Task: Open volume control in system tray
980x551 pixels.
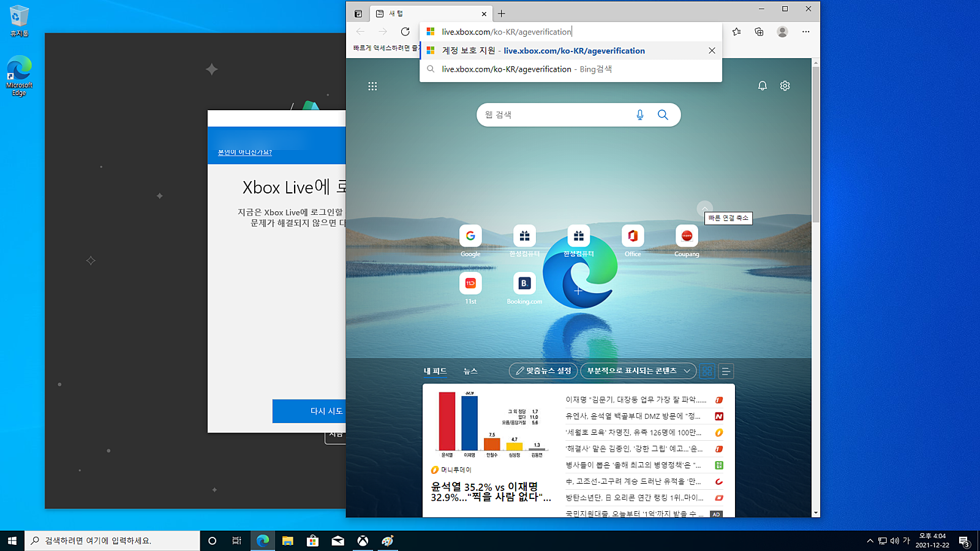Action: (x=894, y=541)
